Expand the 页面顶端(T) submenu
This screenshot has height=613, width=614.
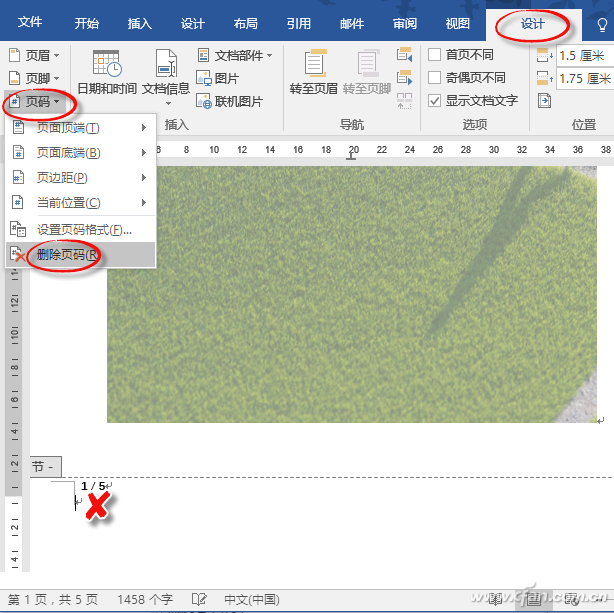click(x=80, y=128)
